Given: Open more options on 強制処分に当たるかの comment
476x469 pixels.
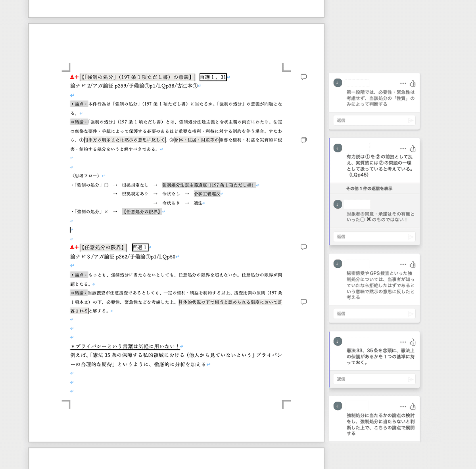Looking at the screenshot, I should (x=403, y=407).
